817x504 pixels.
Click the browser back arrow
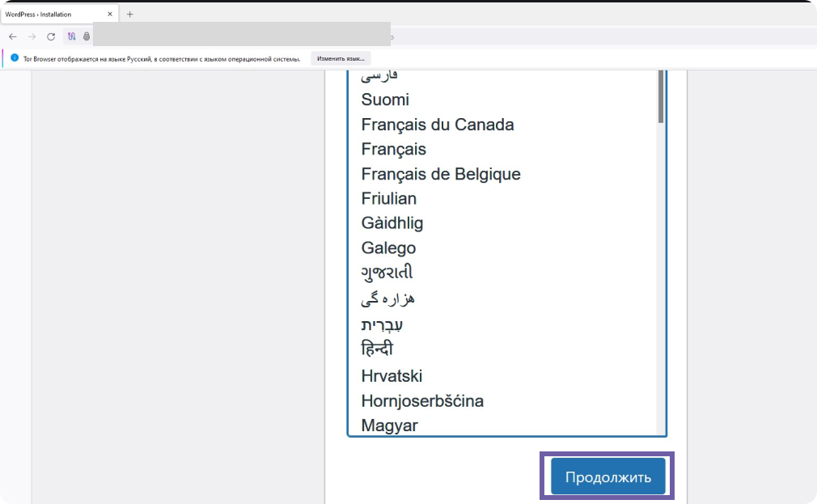13,36
